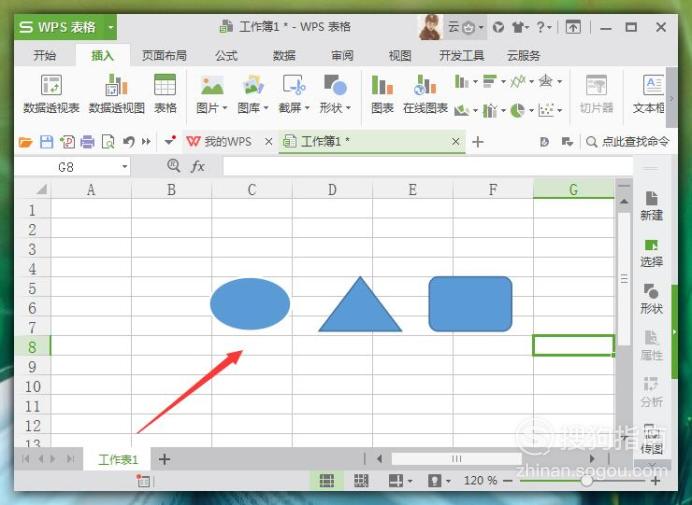692x505 pixels.
Task: Click the 形状 shapes icon in ribbon
Action: pos(335,85)
